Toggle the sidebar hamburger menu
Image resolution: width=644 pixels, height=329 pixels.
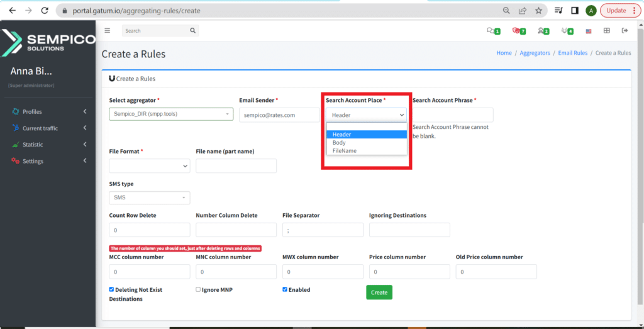pos(107,30)
